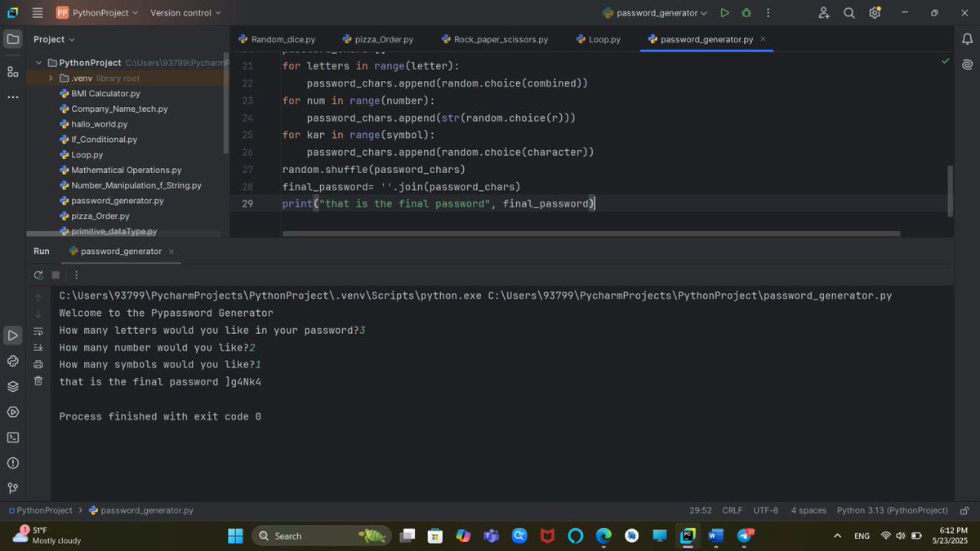Open the password_generator run configuration dropdown

tap(655, 13)
